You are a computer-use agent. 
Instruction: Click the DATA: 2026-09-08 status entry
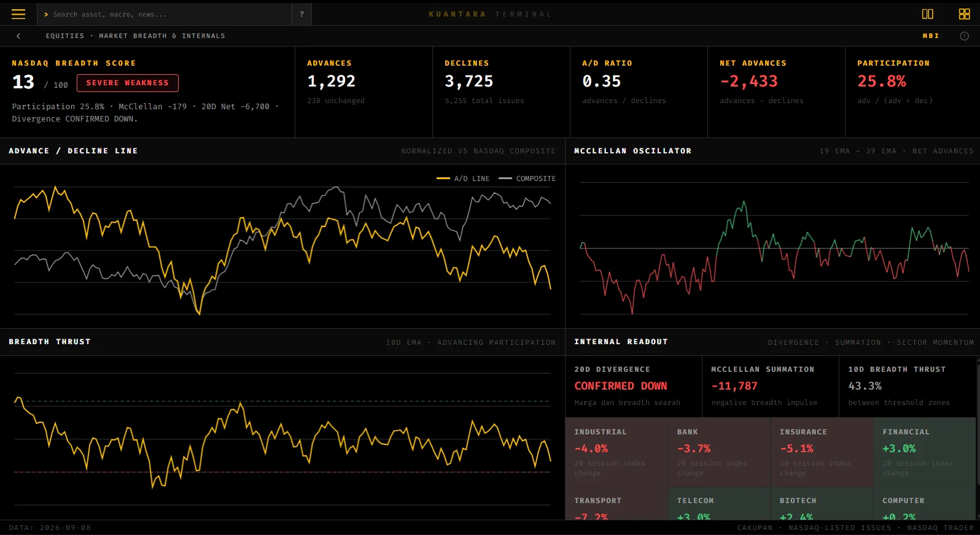(50, 528)
